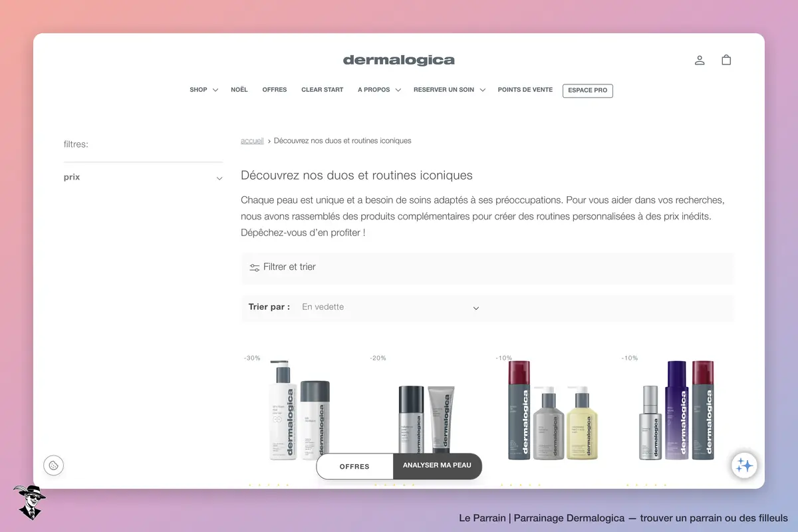Screen dimensions: 798x532
Task: Click the floating OFFRES button
Action: point(354,466)
